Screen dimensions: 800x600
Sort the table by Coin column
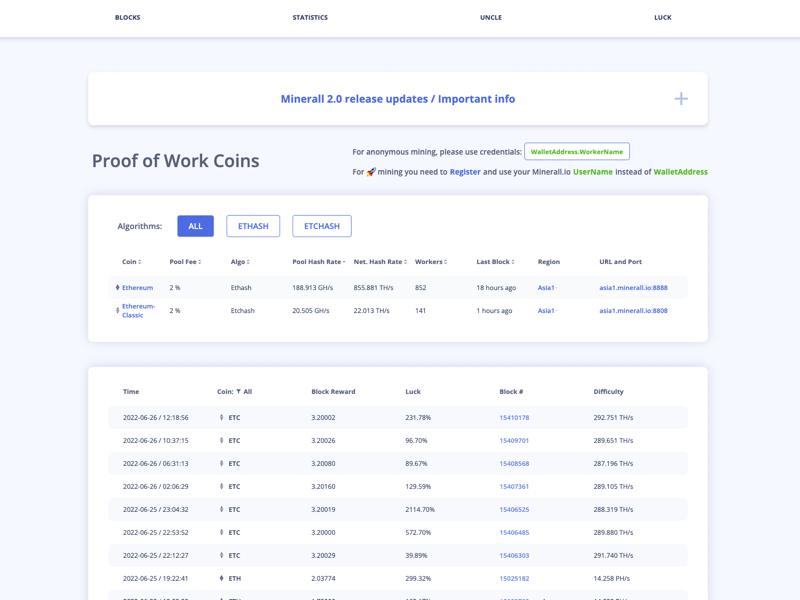click(x=132, y=262)
